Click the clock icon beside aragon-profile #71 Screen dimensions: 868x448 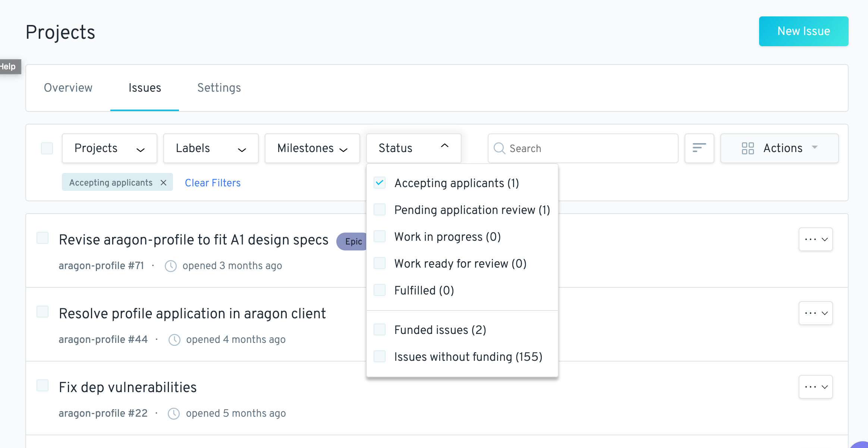[x=171, y=266]
